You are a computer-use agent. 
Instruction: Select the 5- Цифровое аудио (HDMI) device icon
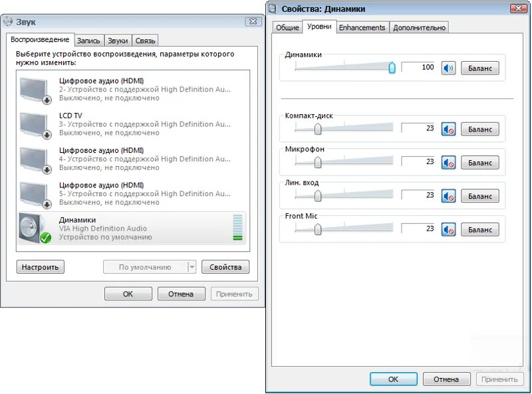coord(35,195)
